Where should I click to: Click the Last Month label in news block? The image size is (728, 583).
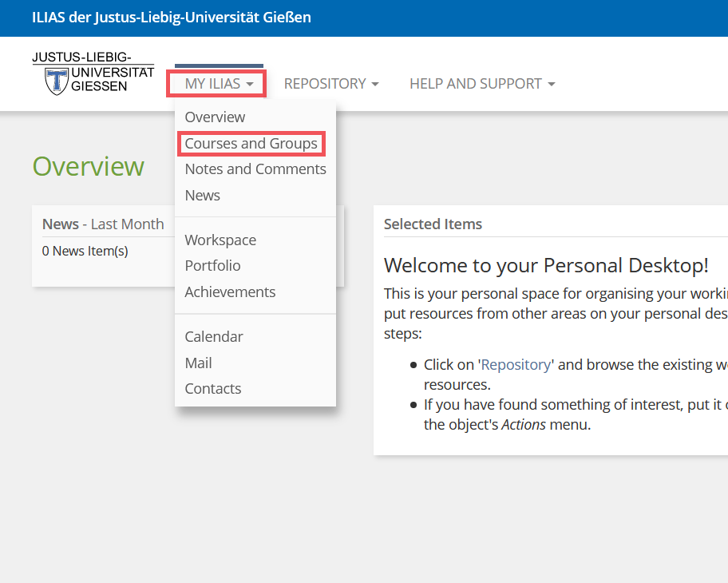tap(127, 224)
